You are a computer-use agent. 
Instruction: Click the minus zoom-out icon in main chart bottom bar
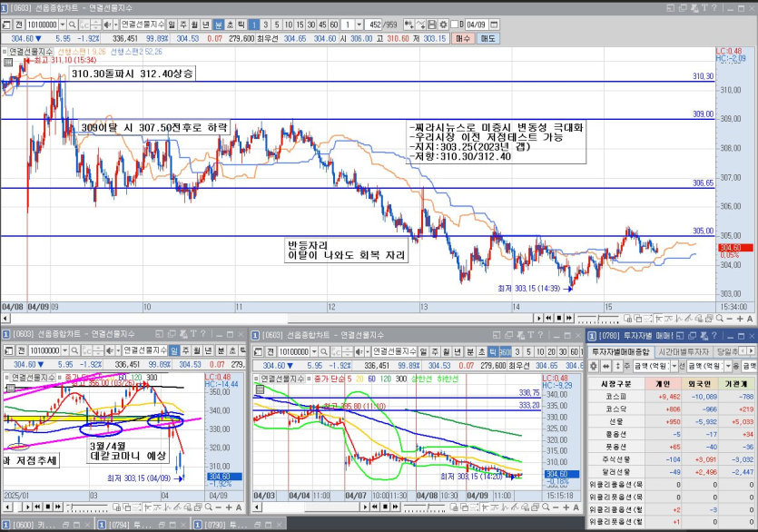pos(730,319)
